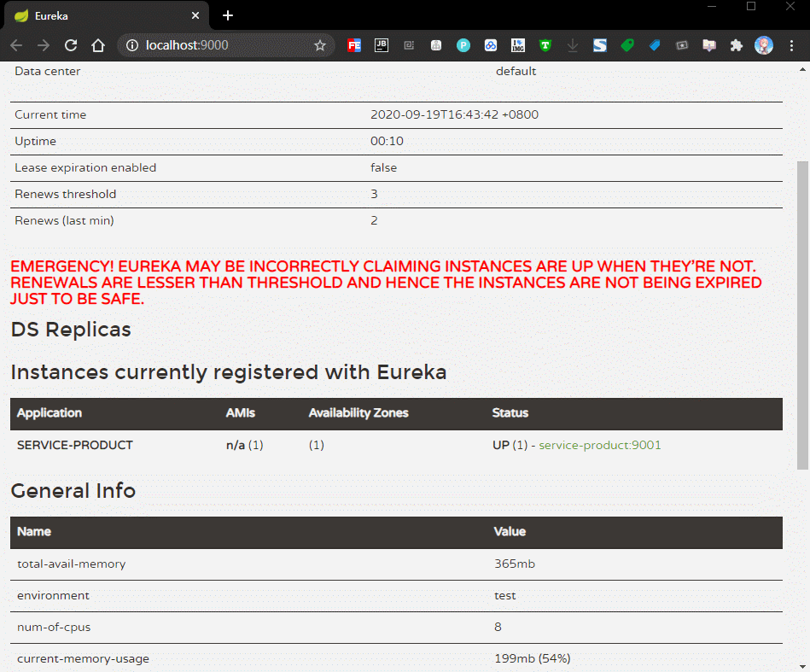Open the blue price tag extension
This screenshot has height=672, width=810.
[655, 45]
